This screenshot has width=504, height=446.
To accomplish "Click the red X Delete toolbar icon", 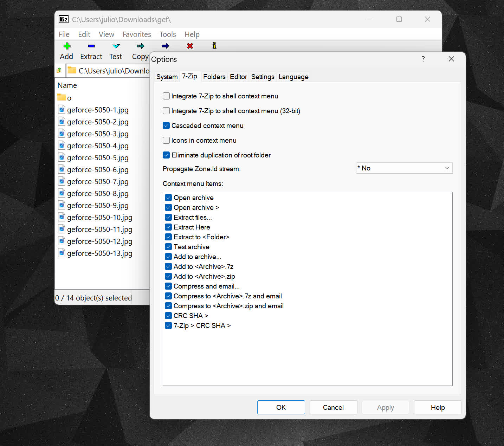I will (190, 46).
